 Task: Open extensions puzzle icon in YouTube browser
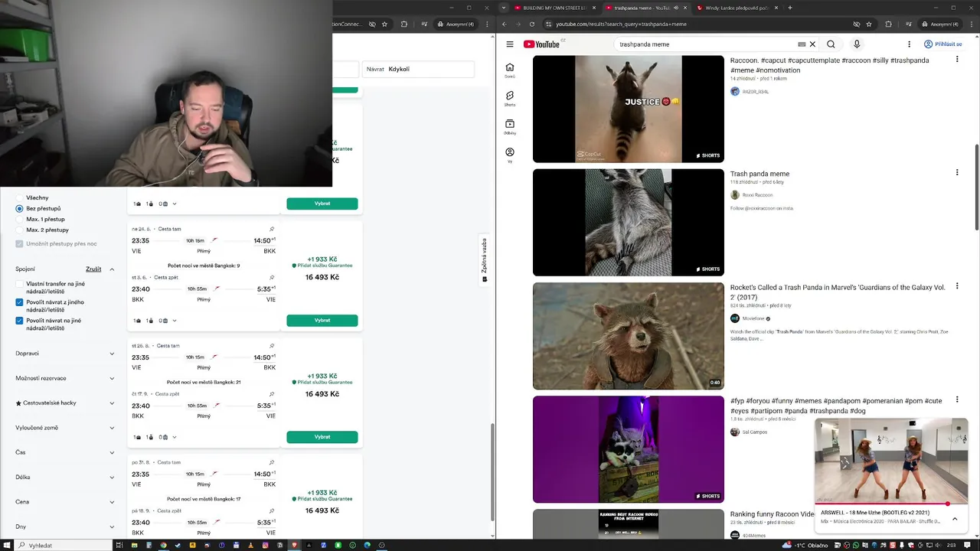(889, 24)
